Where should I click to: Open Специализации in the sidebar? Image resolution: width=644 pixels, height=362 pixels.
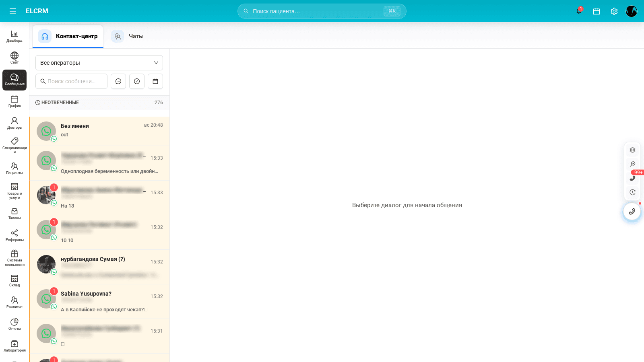point(14,146)
